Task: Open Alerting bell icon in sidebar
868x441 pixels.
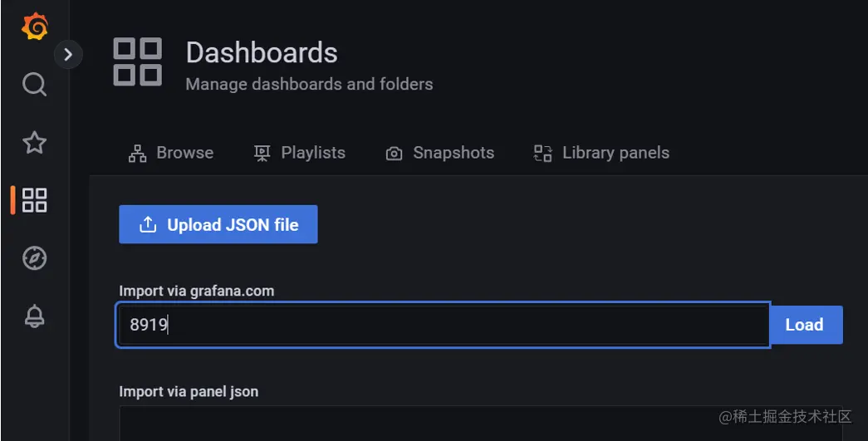Action: [34, 316]
